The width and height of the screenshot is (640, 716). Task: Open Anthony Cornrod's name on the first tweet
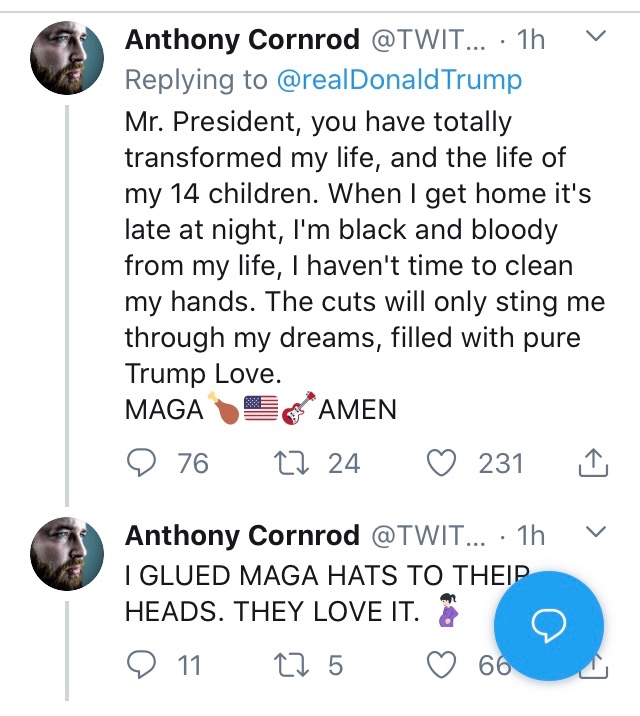[242, 39]
